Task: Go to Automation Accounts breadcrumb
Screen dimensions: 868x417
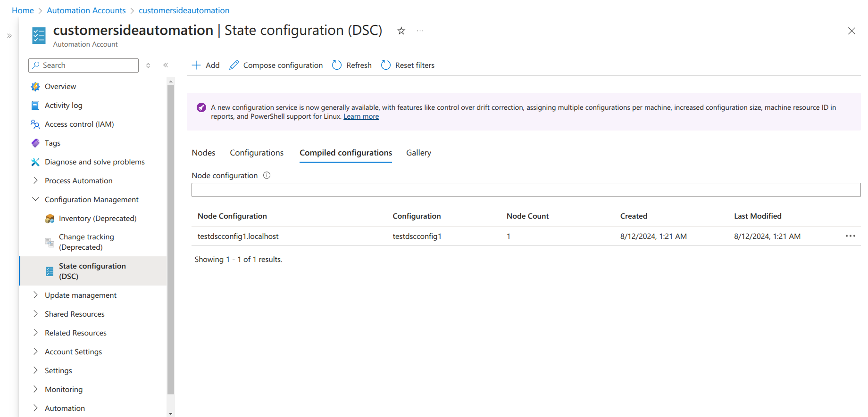Action: click(86, 10)
